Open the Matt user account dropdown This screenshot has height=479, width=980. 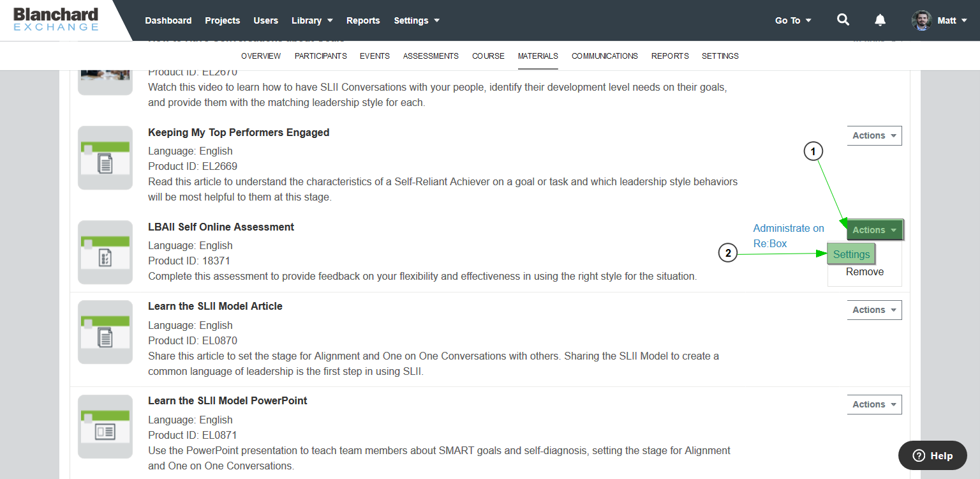click(952, 20)
